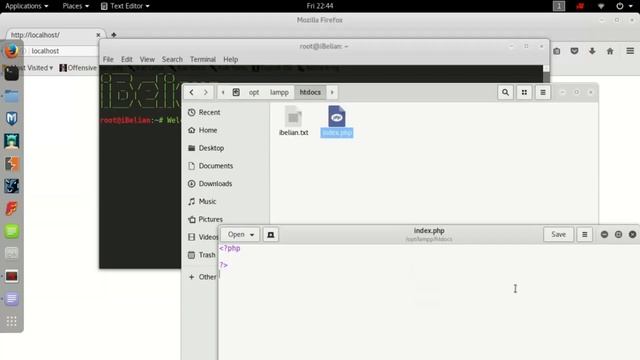Click the root disk path icon

(236, 92)
